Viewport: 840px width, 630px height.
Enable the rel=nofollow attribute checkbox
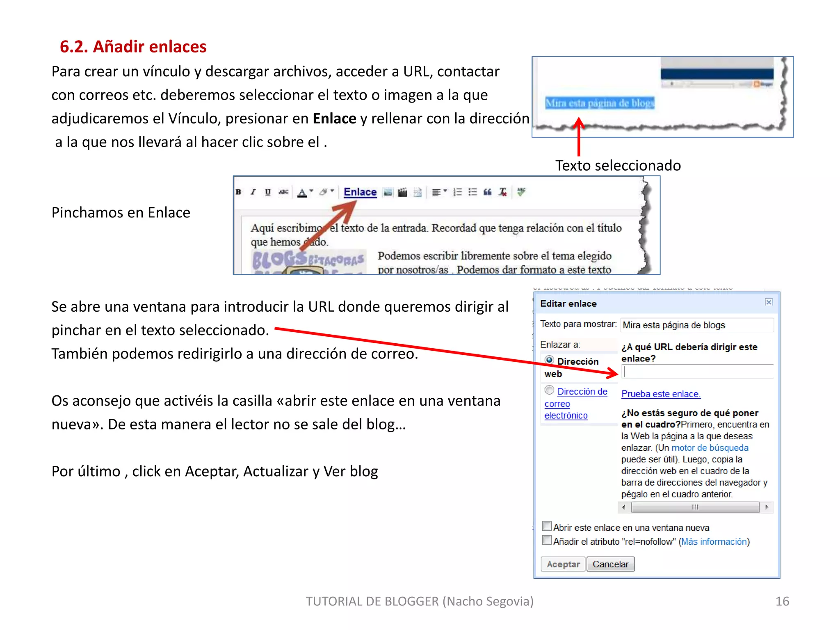pos(547,540)
